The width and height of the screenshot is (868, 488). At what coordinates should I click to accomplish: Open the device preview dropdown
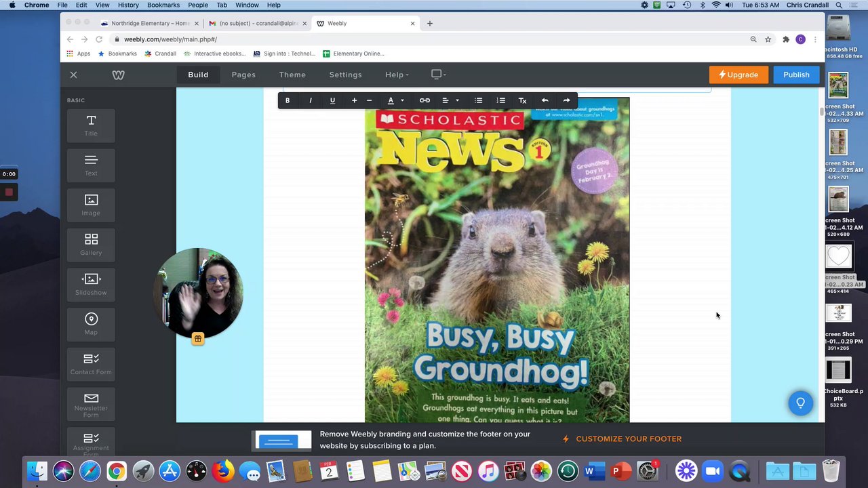tap(439, 75)
